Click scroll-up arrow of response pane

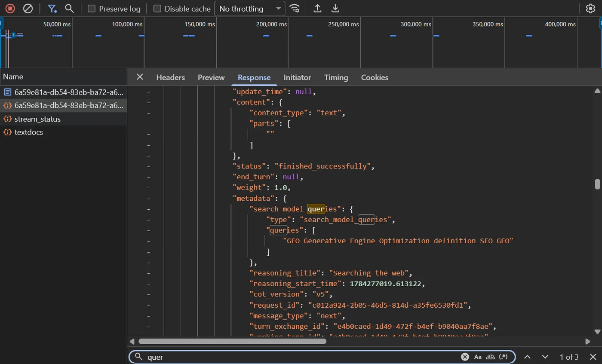597,90
